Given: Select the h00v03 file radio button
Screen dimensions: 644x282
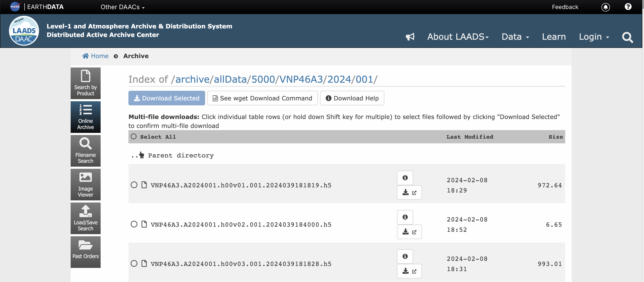Looking at the screenshot, I should point(134,264).
